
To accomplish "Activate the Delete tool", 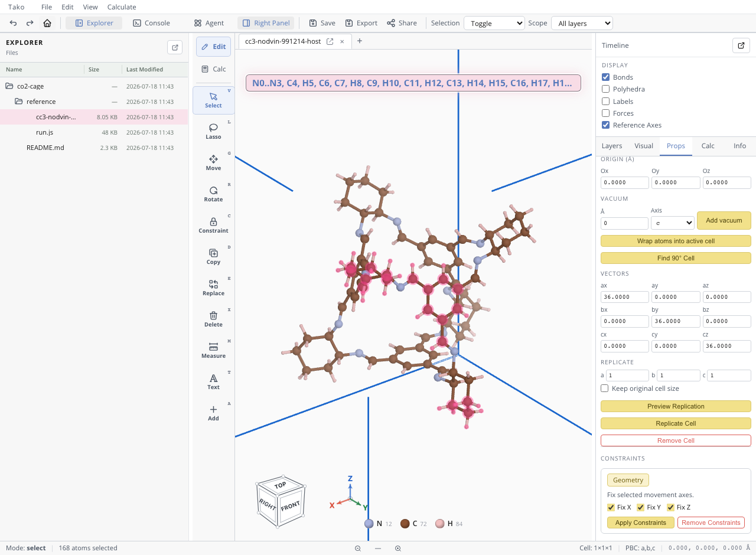I will tap(213, 319).
